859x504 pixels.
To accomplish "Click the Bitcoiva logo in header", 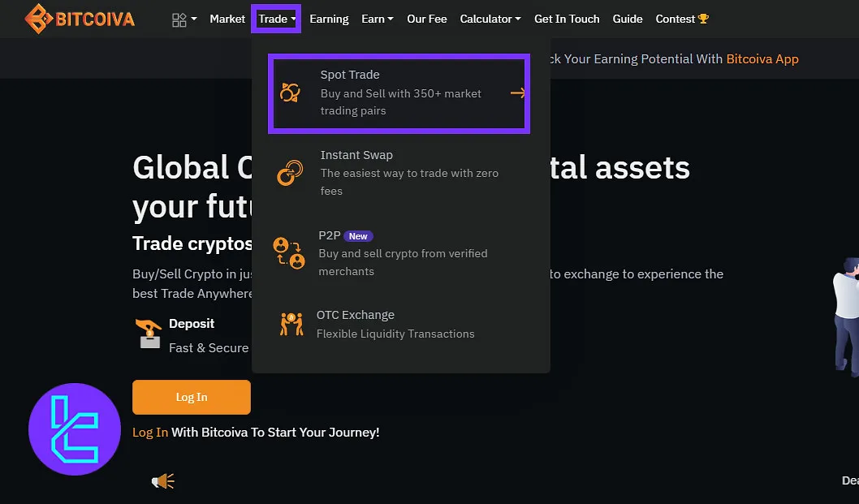I will click(79, 19).
